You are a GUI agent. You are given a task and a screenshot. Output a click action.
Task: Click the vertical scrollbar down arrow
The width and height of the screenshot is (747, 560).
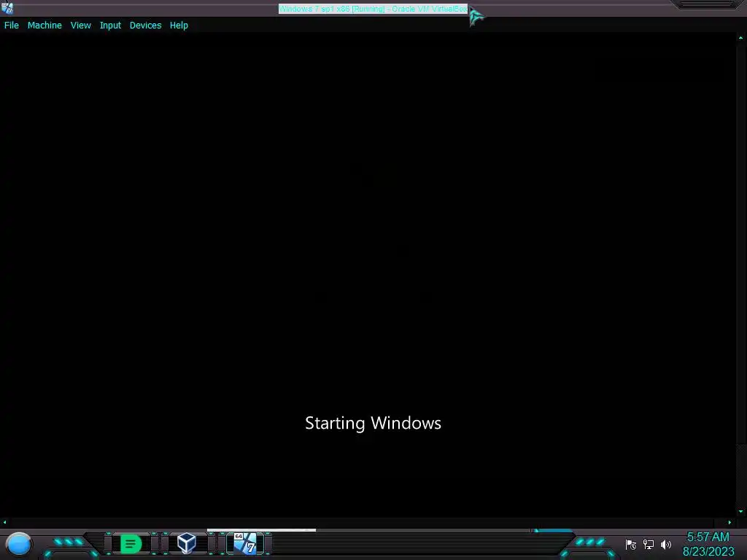pyautogui.click(x=741, y=511)
